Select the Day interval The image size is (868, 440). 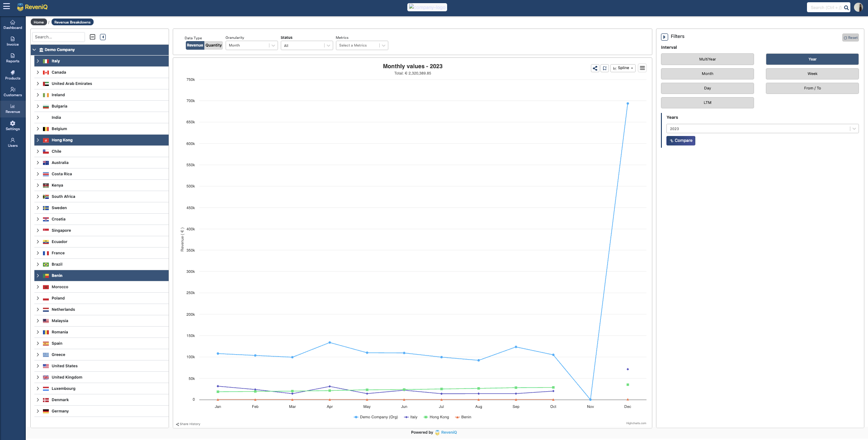coord(708,88)
